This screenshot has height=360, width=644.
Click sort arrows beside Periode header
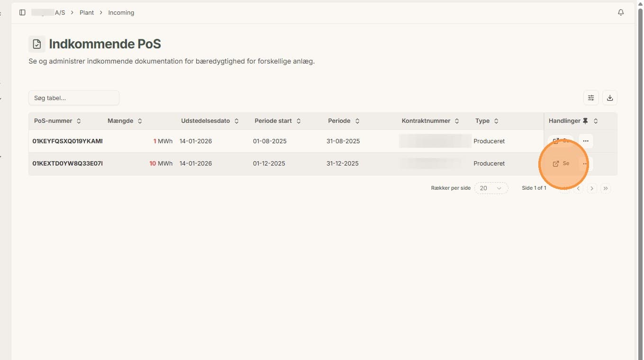[357, 121]
